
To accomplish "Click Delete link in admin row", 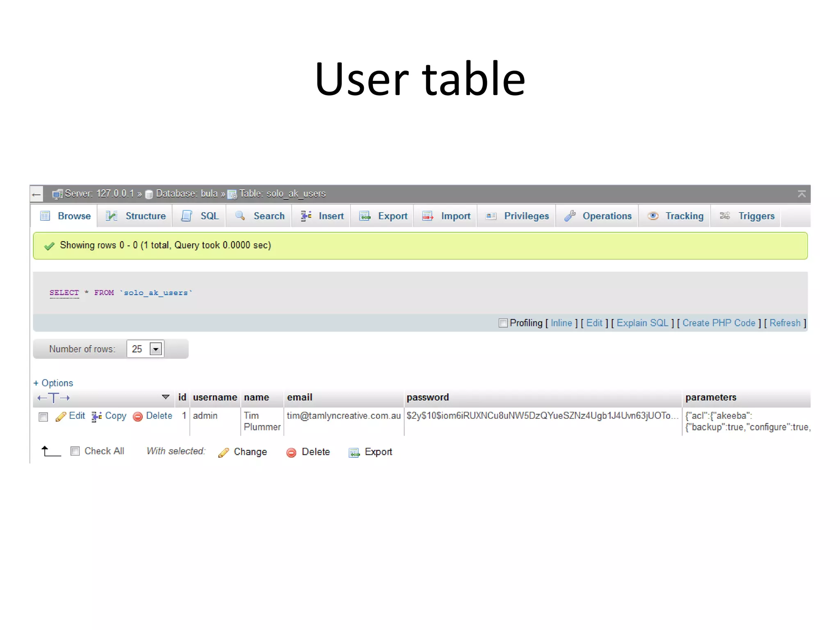I will [x=159, y=416].
